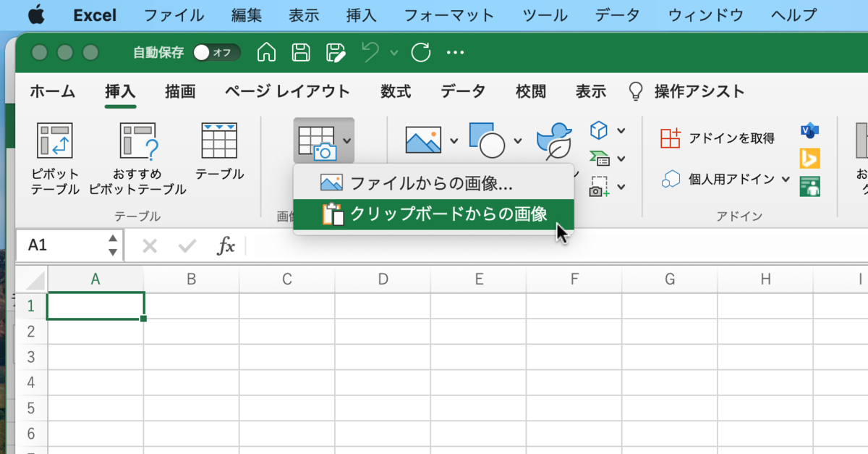Open the Excel application menu
The image size is (868, 454).
point(95,15)
